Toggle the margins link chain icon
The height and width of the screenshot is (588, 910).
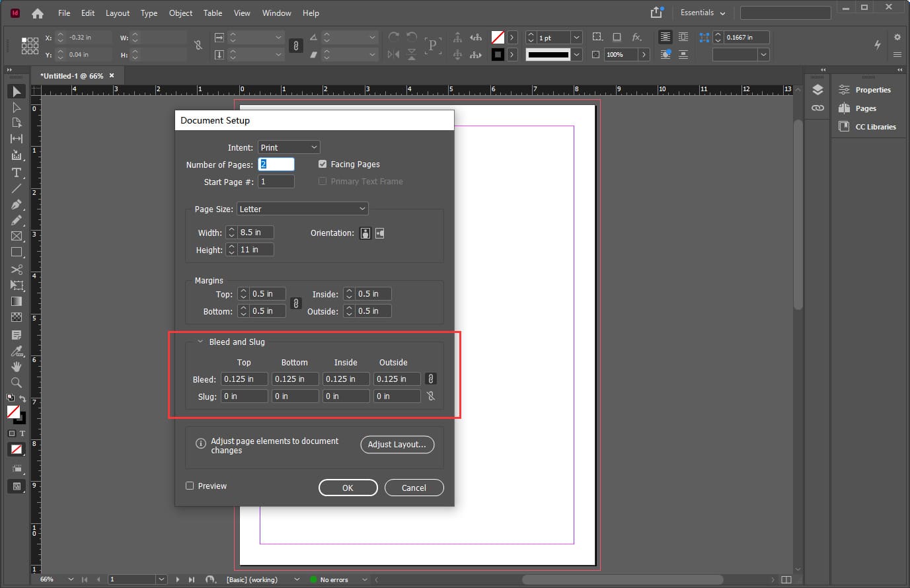tap(296, 303)
